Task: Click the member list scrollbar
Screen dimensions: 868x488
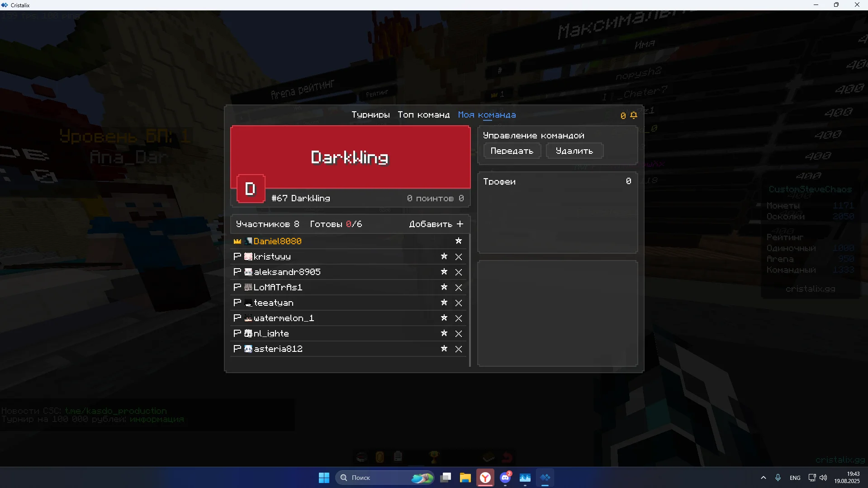Action: click(x=470, y=298)
